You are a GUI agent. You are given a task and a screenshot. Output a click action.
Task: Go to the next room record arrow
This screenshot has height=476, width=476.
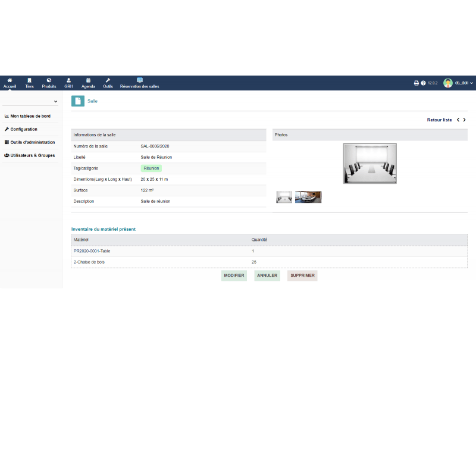(x=465, y=120)
